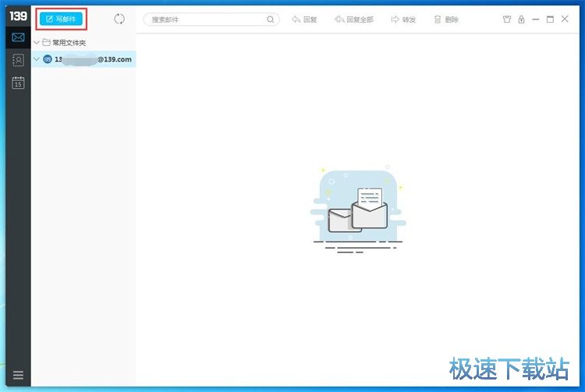This screenshot has width=585, height=392.
Task: Click the 删除 delete button
Action: click(x=446, y=19)
